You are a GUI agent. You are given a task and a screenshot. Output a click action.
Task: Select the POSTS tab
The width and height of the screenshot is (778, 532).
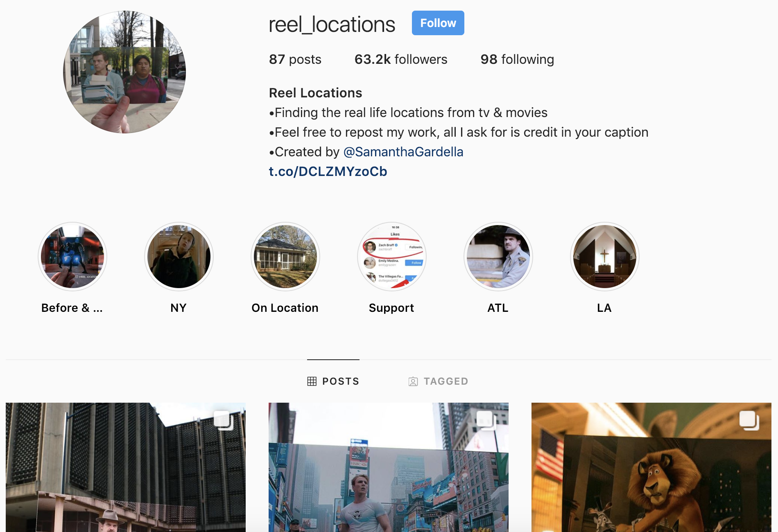click(333, 381)
